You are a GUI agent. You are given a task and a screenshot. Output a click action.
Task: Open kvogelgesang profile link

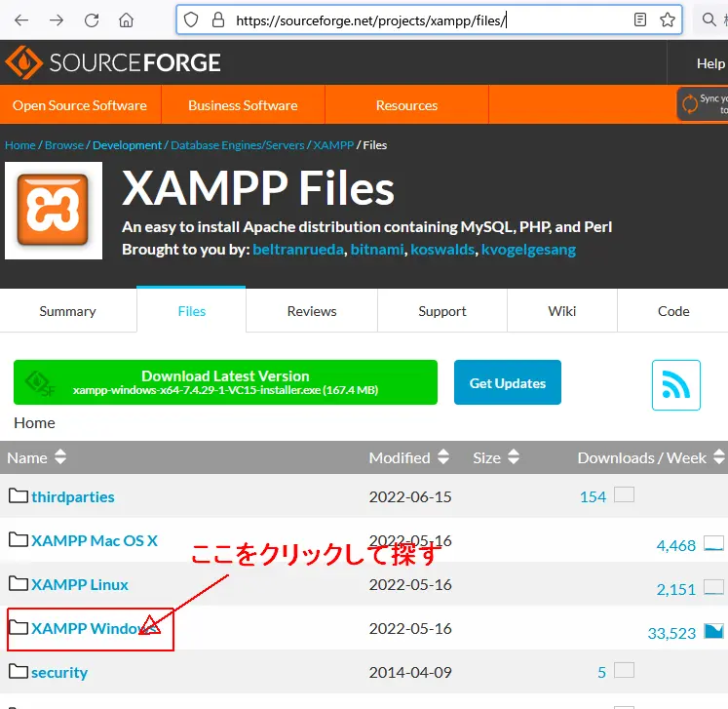point(528,250)
